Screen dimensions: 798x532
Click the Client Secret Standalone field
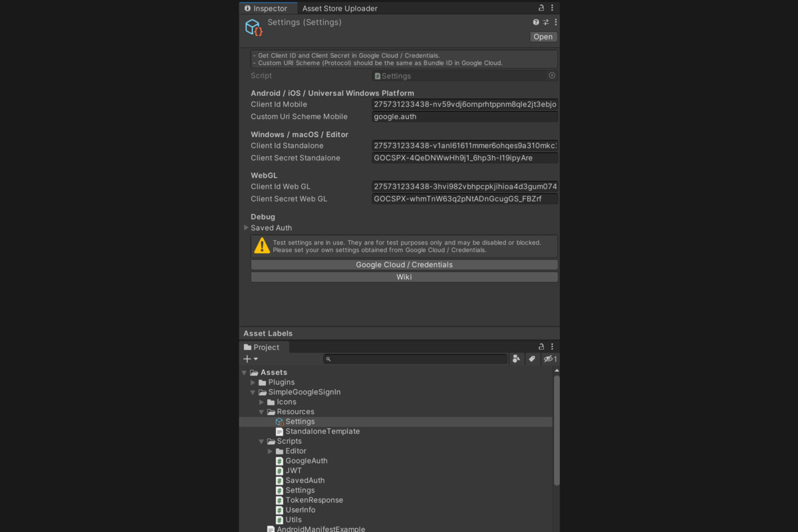click(x=465, y=158)
